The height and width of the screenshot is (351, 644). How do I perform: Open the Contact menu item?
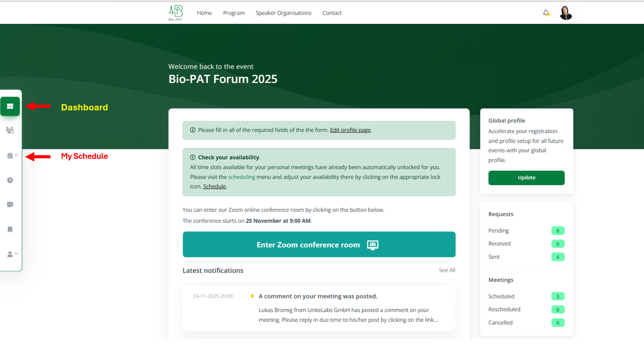pyautogui.click(x=332, y=13)
